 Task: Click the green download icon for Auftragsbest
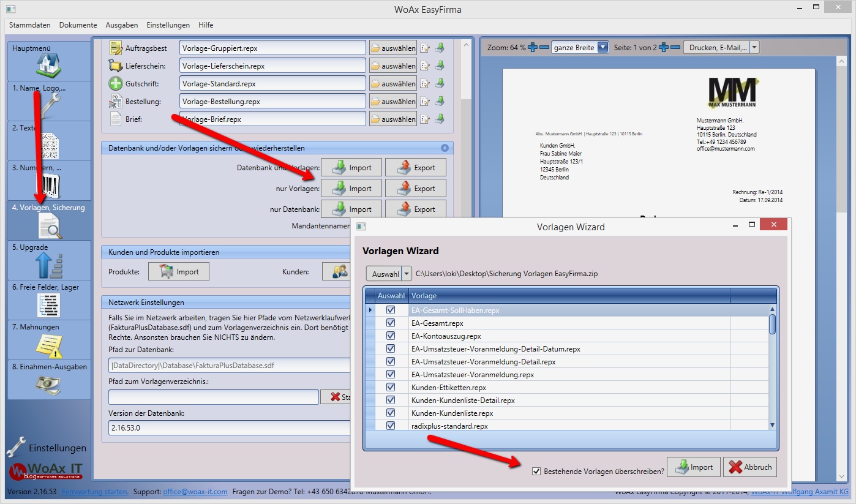tap(440, 48)
